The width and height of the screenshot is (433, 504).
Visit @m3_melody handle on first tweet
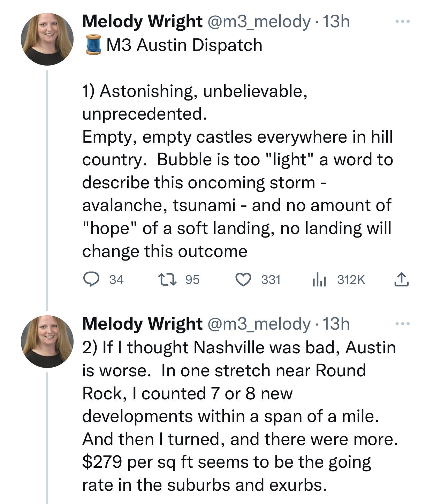pos(259,22)
